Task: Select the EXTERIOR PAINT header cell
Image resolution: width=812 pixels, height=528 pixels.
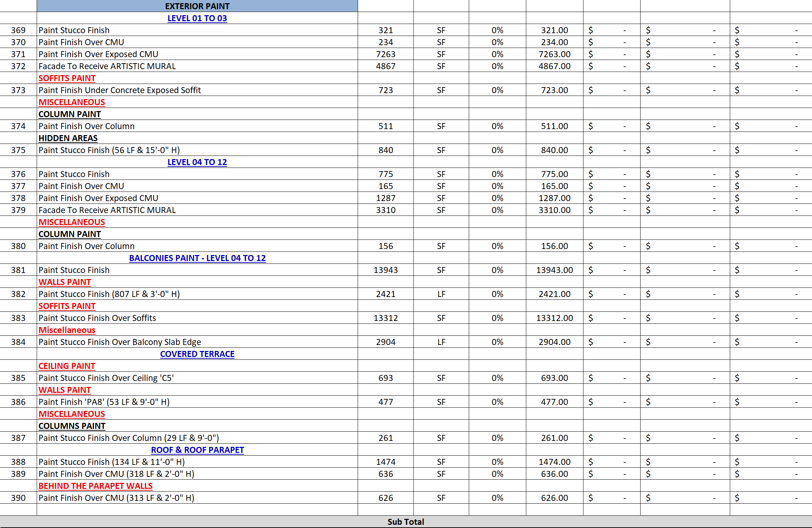Action: [197, 6]
